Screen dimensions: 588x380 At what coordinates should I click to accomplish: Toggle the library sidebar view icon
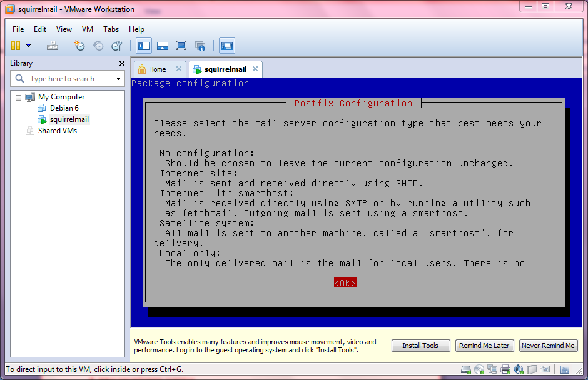144,46
